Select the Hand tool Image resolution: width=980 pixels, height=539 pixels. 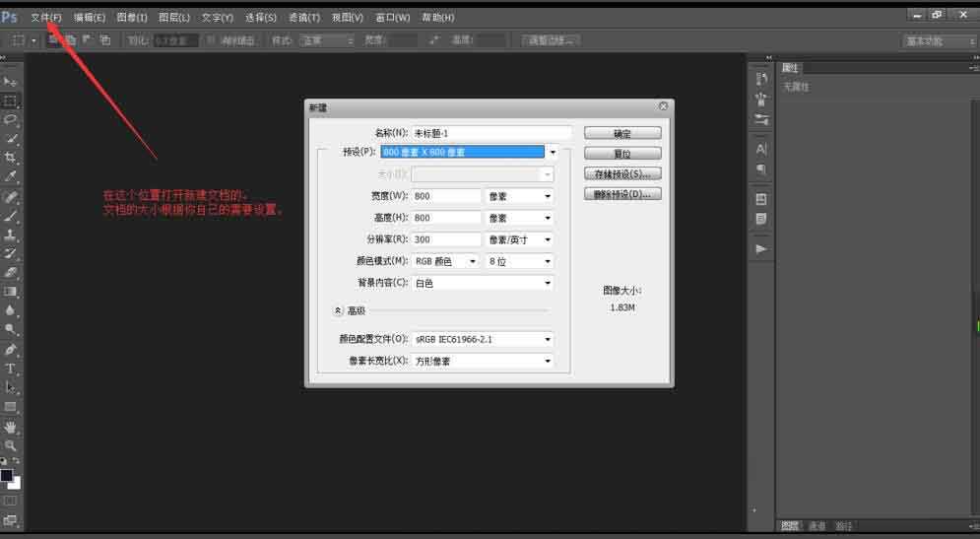tap(11, 427)
